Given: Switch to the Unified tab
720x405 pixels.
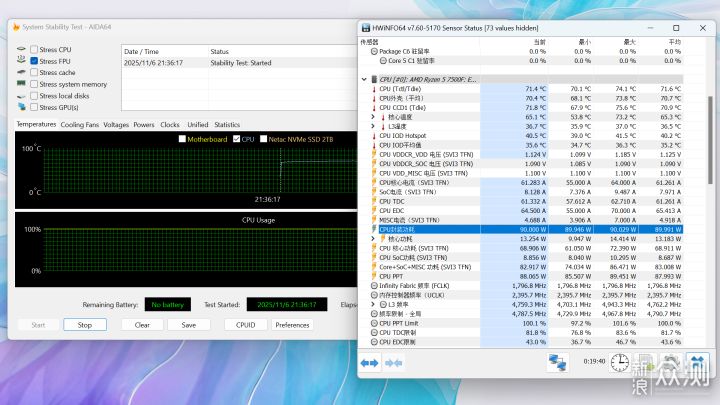Looking at the screenshot, I should (x=197, y=124).
